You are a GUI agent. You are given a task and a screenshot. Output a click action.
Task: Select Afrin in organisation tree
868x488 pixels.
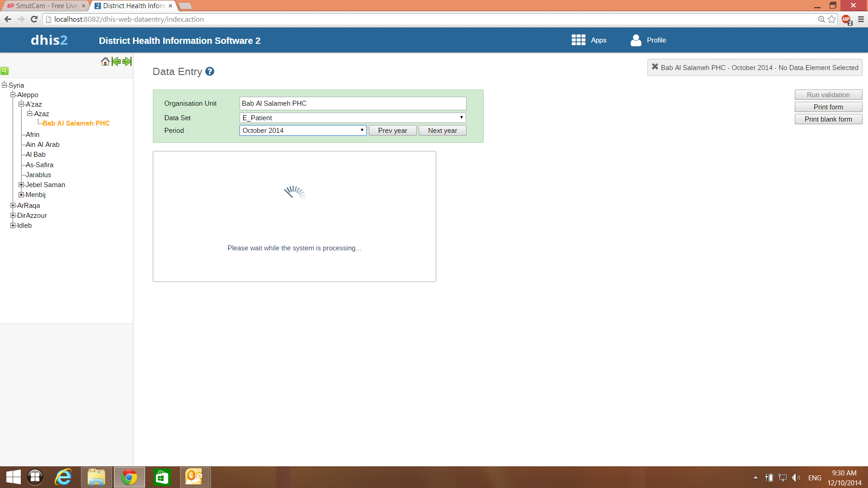(33, 135)
